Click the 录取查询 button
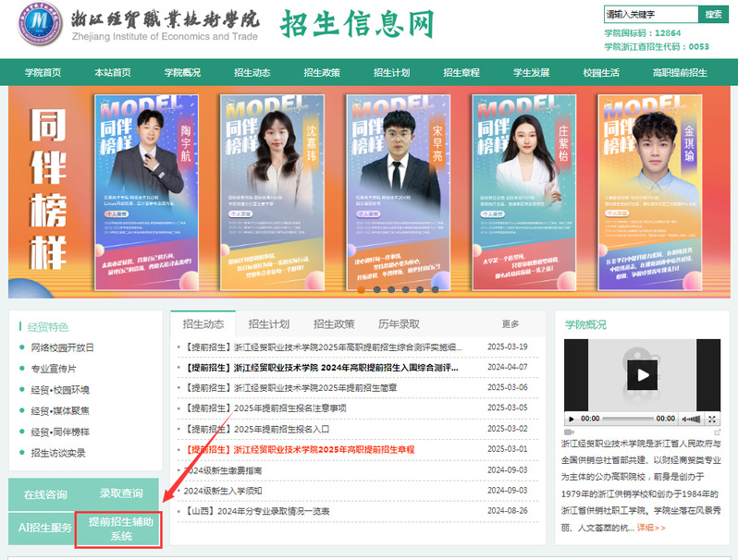738x560 pixels. click(120, 493)
